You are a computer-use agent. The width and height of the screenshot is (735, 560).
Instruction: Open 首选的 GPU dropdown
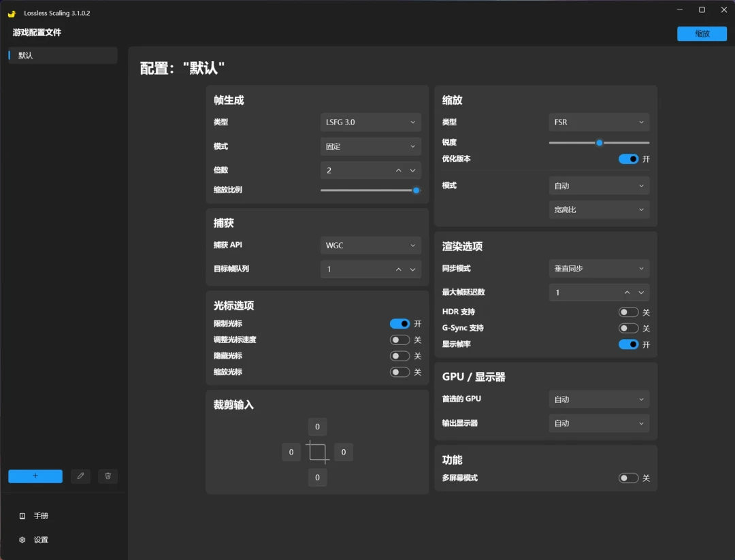599,399
